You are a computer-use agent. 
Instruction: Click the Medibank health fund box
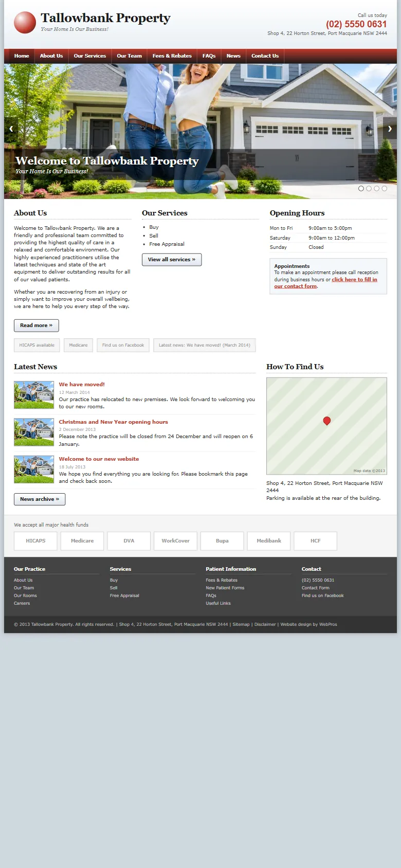click(269, 541)
